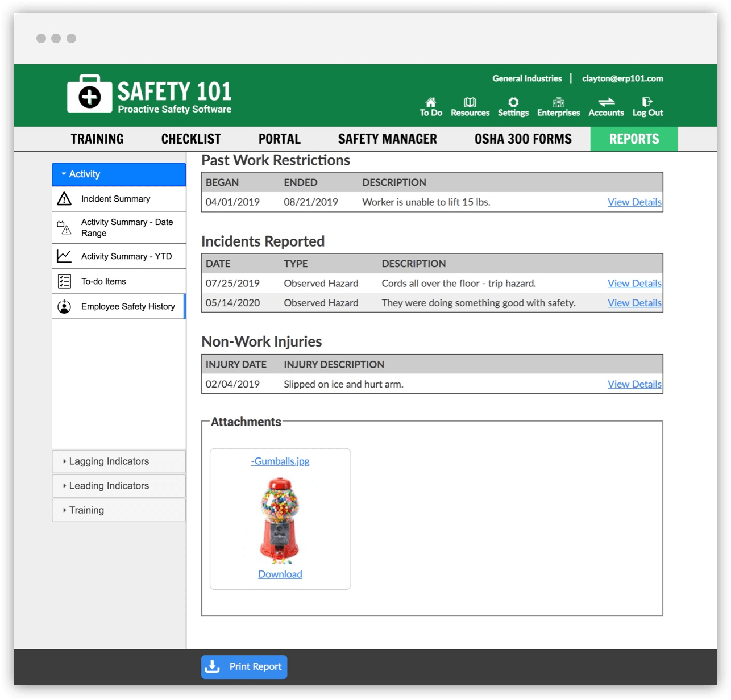
Task: Open the PORTAL tab
Action: click(x=280, y=139)
